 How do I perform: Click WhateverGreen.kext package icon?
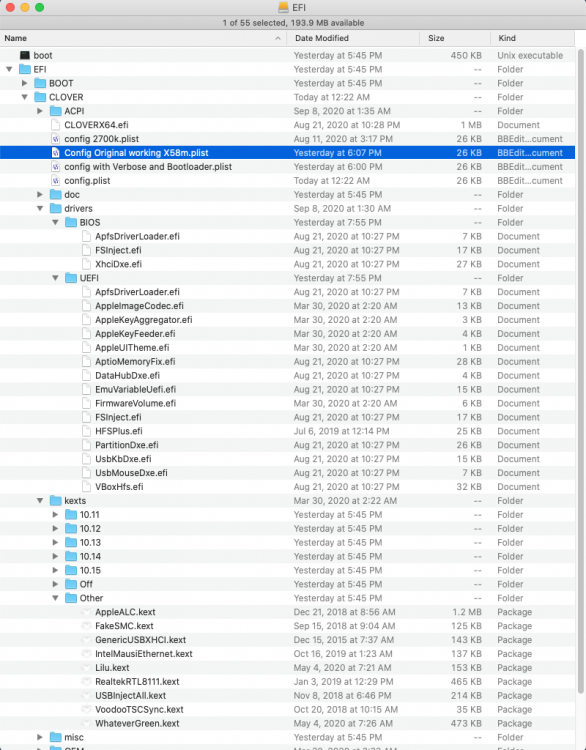coord(86,723)
